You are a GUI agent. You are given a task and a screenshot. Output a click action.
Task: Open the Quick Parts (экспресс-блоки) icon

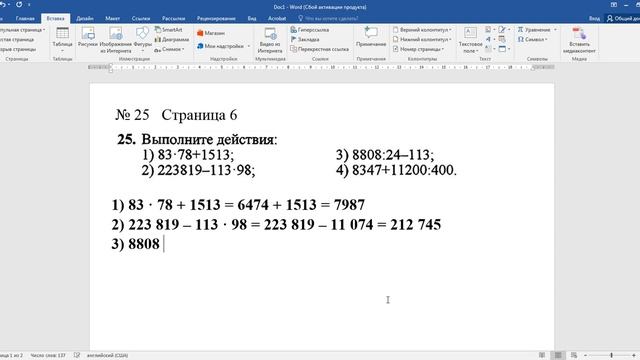tap(489, 30)
